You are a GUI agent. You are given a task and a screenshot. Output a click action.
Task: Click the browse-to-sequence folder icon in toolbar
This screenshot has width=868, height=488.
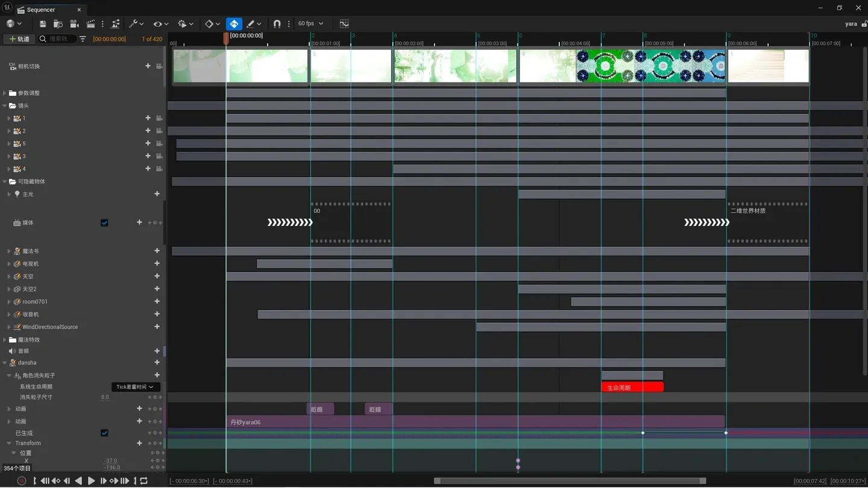tap(58, 24)
